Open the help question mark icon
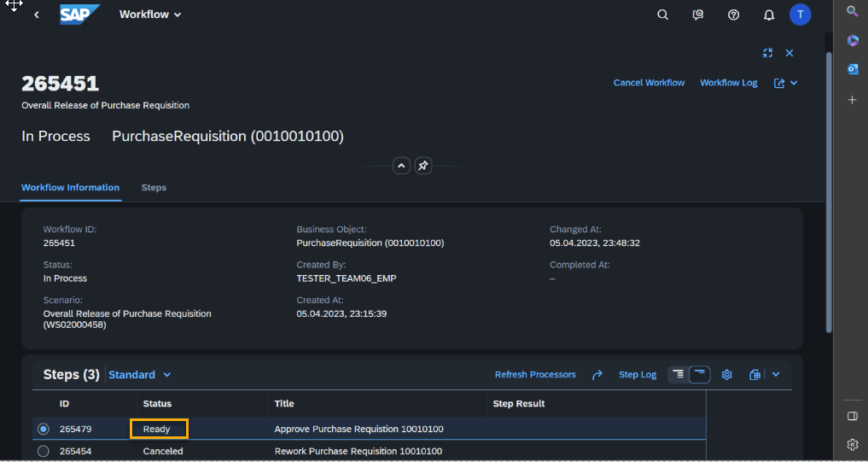This screenshot has height=462, width=868. pos(733,15)
